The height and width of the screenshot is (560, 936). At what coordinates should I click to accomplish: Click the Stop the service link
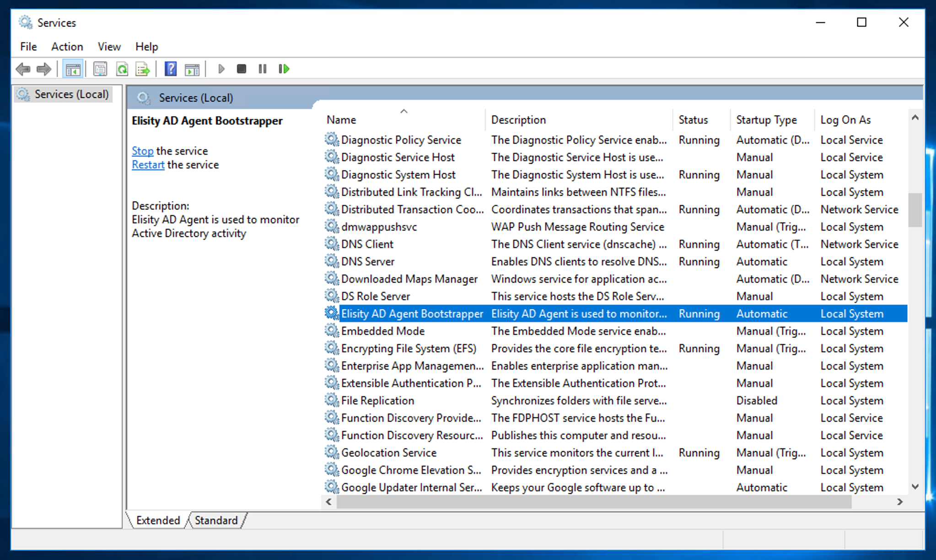143,151
